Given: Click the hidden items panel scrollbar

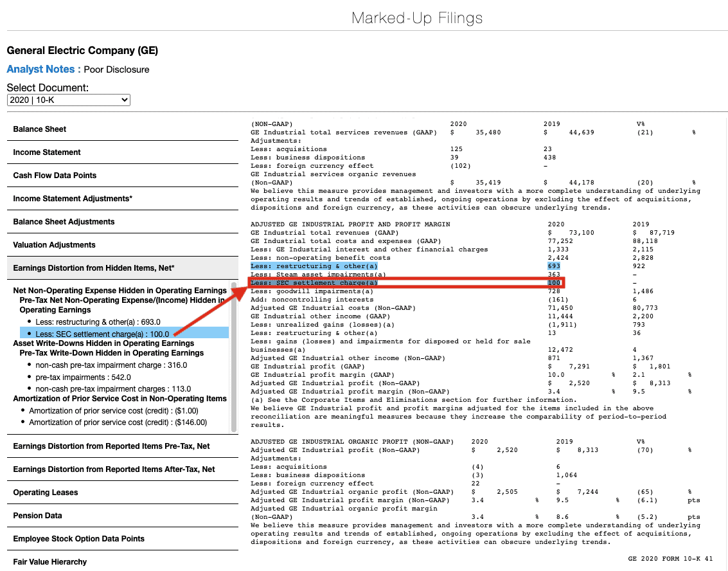Looking at the screenshot, I should (233, 357).
